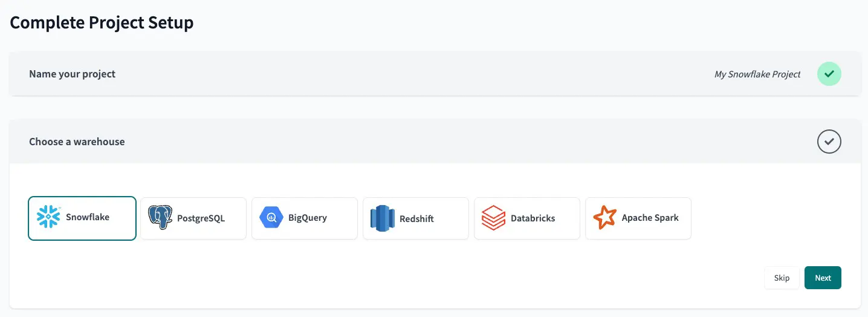
Task: Select the Apache Spark label
Action: pyautogui.click(x=650, y=218)
